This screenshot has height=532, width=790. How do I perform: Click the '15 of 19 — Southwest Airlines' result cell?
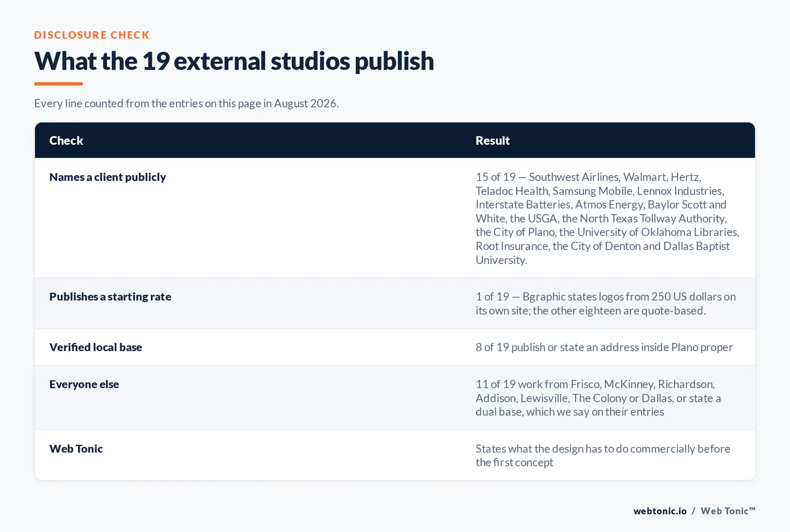tap(607, 218)
